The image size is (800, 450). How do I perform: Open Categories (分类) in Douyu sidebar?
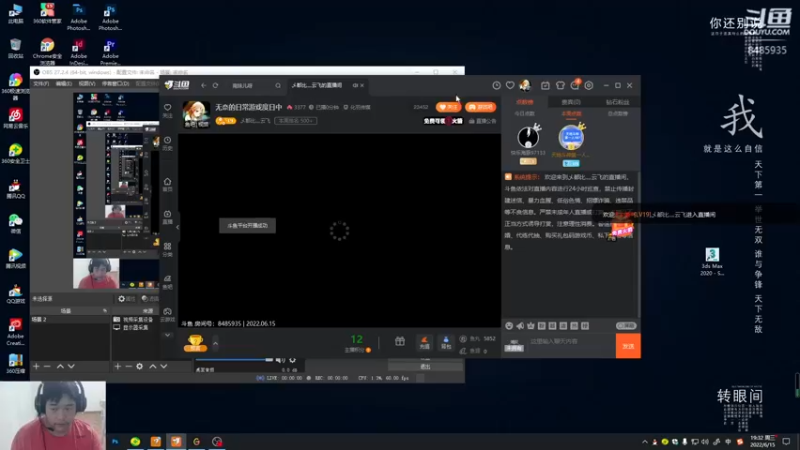tap(167, 249)
